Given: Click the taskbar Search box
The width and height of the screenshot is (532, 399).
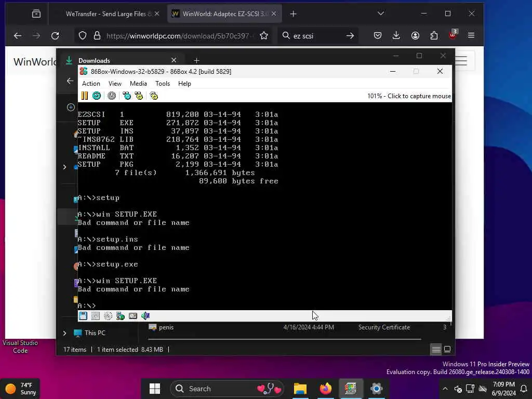Looking at the screenshot, I should [228, 389].
